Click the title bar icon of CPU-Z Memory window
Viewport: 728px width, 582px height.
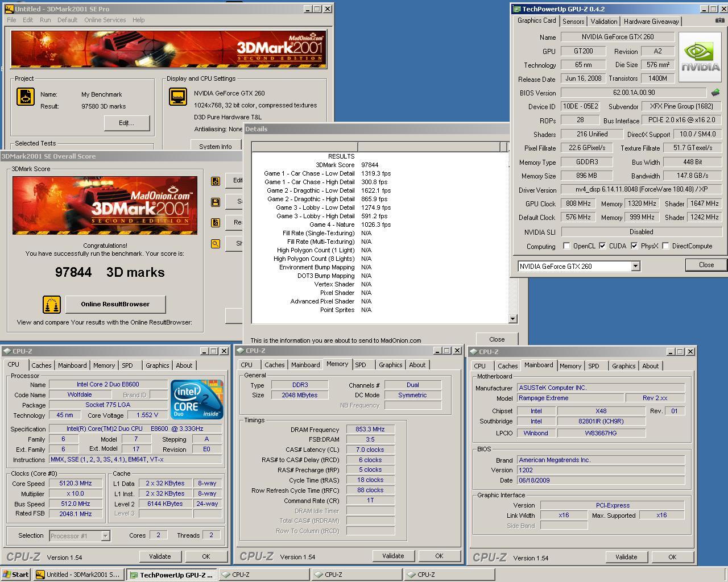240,351
